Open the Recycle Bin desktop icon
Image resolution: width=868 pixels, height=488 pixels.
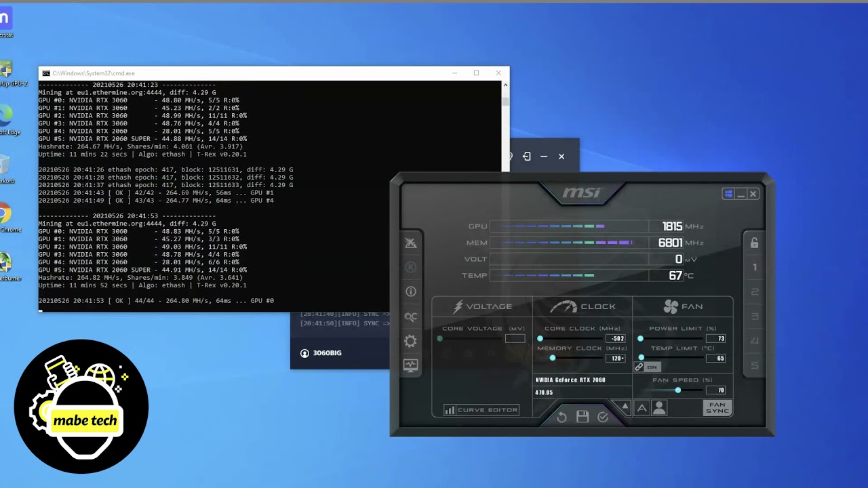4,169
